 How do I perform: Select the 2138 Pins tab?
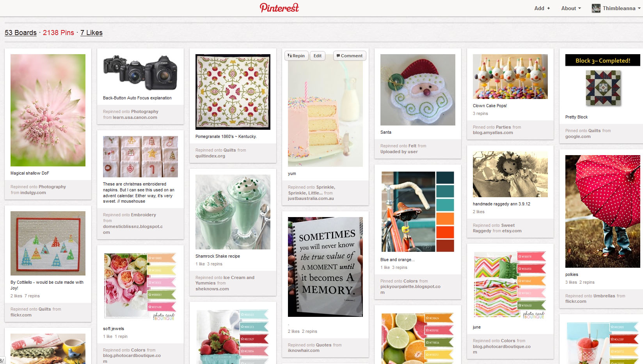[59, 33]
